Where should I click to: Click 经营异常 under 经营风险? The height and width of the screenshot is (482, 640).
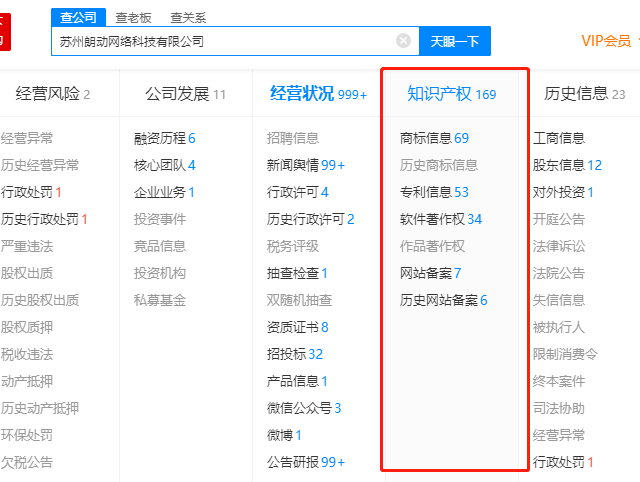(x=27, y=138)
